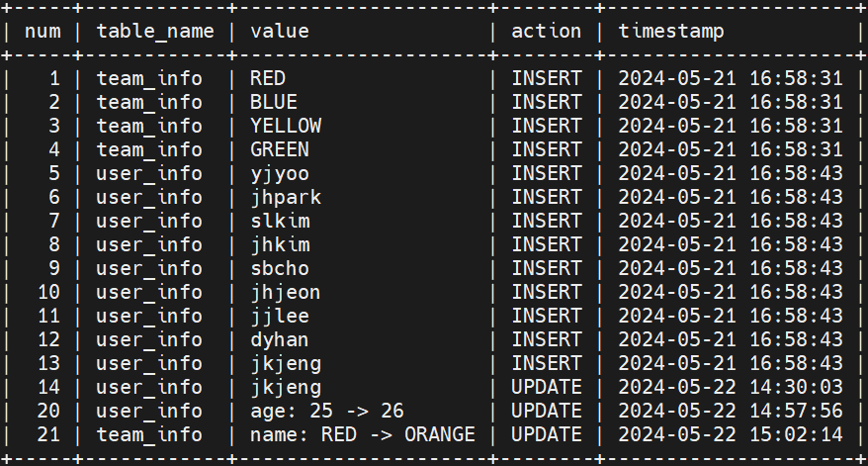Viewport: 868px width, 466px height.
Task: Click timestamp '2024-05-22 15:02:14'
Action: (731, 435)
